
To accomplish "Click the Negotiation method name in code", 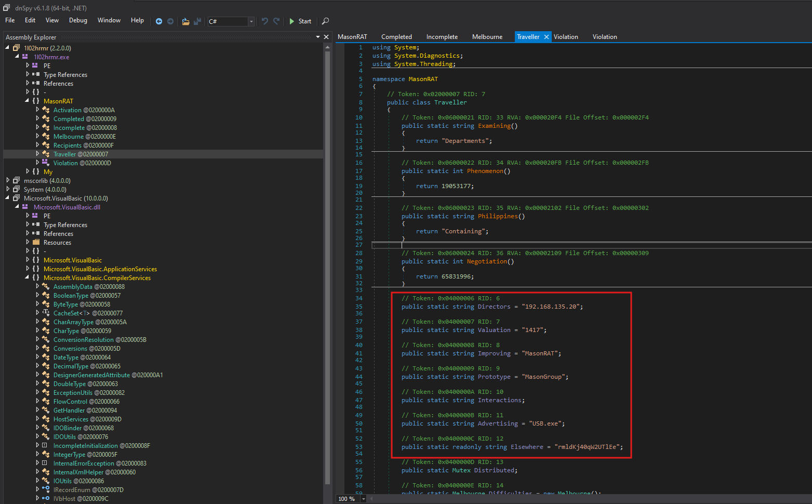I will coord(487,261).
